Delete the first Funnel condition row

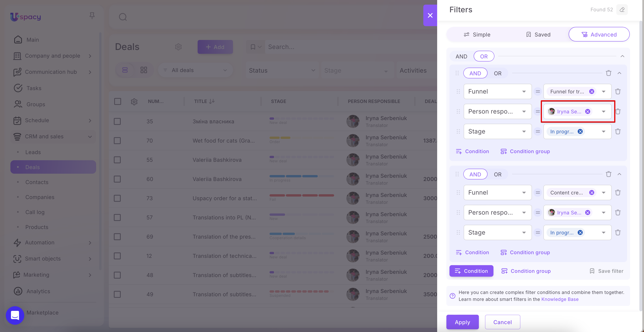[618, 91]
